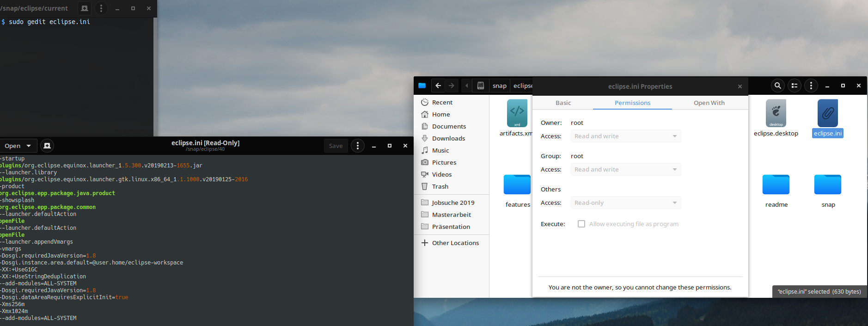
Task: Click the '-product' line in gedit
Action: (x=12, y=186)
